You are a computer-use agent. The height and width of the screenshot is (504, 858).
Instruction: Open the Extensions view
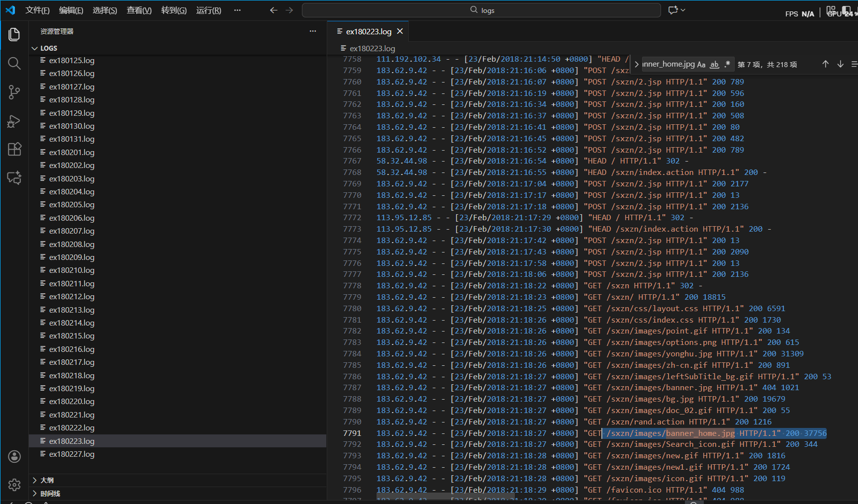pyautogui.click(x=14, y=149)
